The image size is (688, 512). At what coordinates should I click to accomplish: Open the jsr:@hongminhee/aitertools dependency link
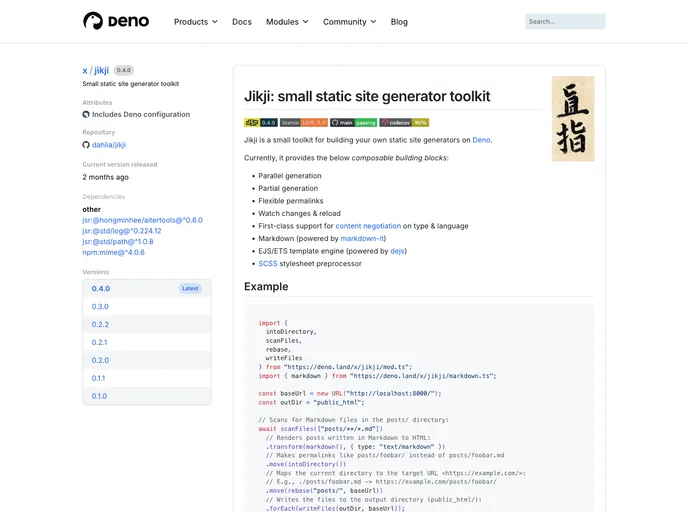(x=143, y=220)
